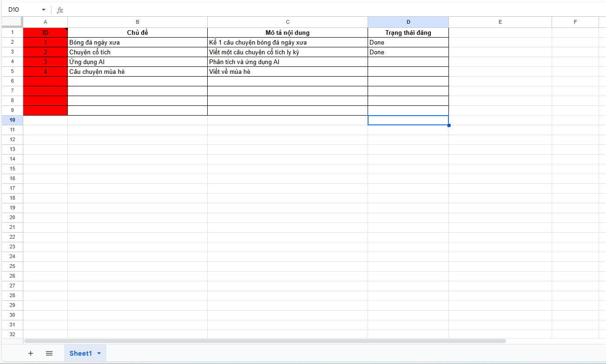Screen dimensions: 606x364
Task: Click the horizontal scrollbar
Action: tap(265, 341)
